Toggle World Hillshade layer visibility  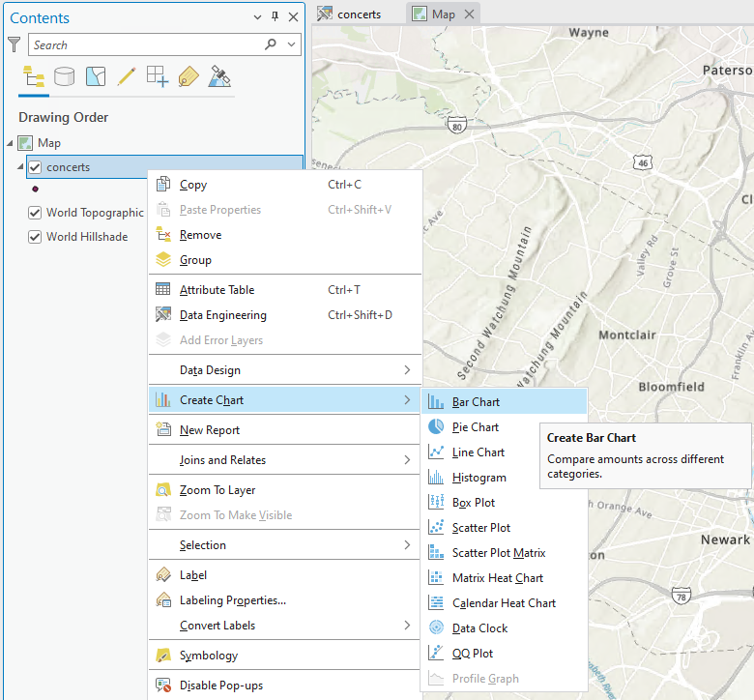click(36, 236)
